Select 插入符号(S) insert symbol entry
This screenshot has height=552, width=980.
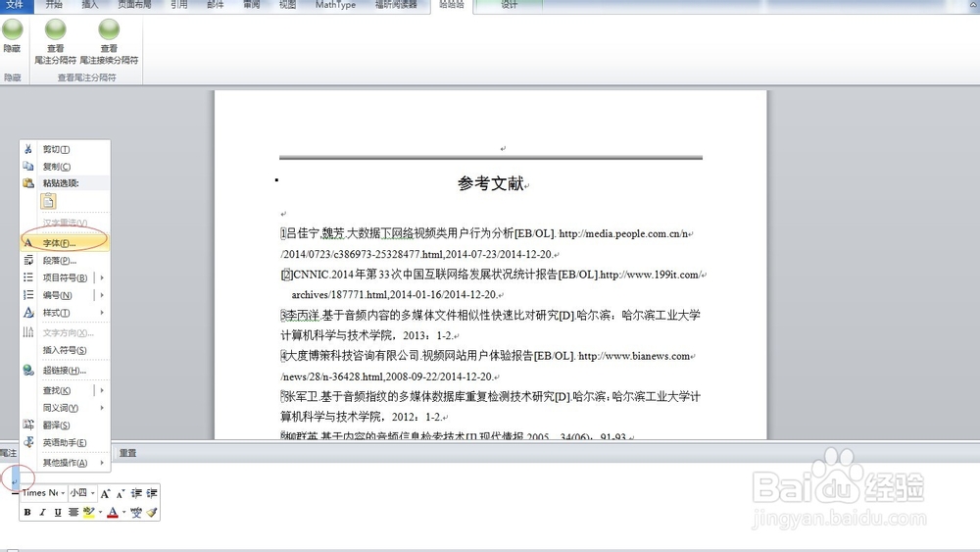65,350
